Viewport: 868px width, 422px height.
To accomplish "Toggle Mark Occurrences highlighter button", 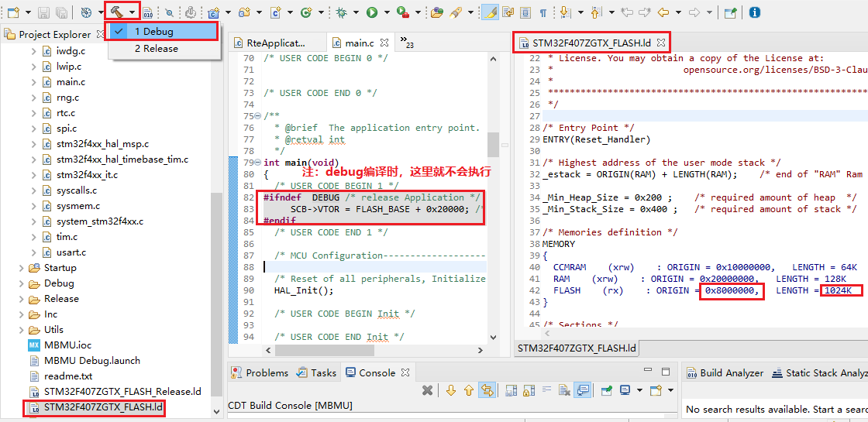I will pyautogui.click(x=489, y=12).
